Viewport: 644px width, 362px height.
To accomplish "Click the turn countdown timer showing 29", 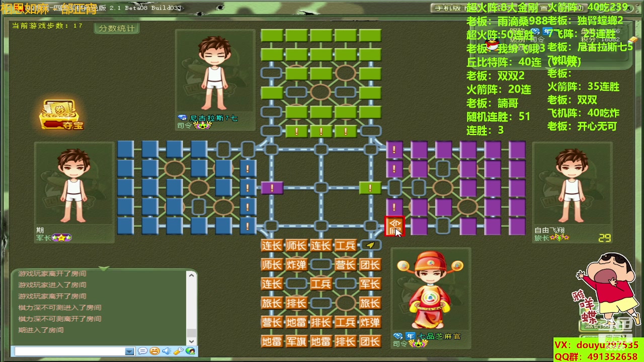I will pyautogui.click(x=604, y=238).
